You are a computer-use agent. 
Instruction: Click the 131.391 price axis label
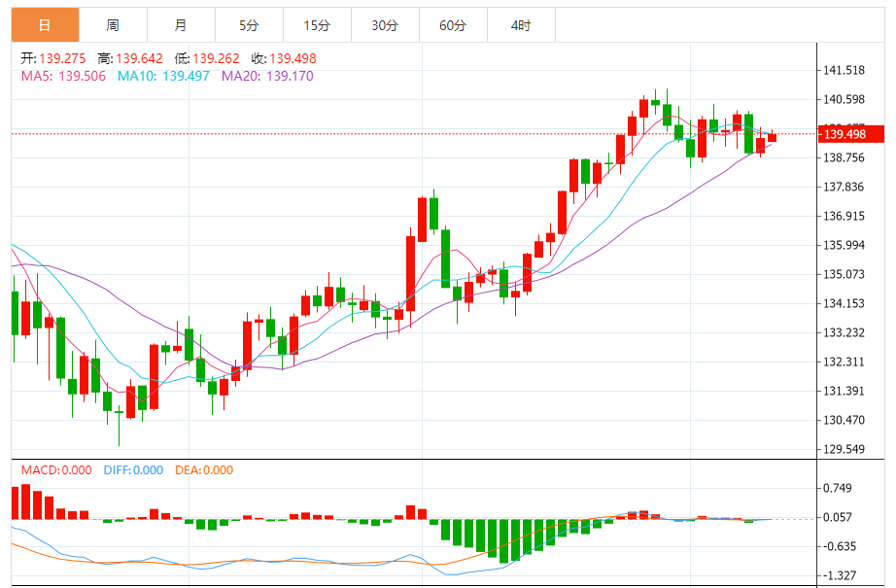click(844, 391)
